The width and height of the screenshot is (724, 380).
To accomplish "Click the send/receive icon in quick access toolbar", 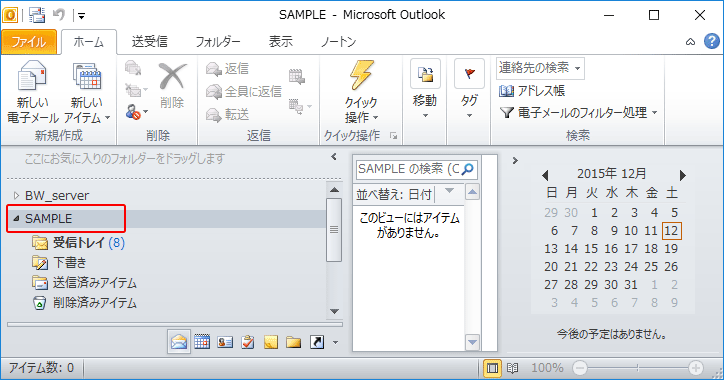I will point(37,15).
